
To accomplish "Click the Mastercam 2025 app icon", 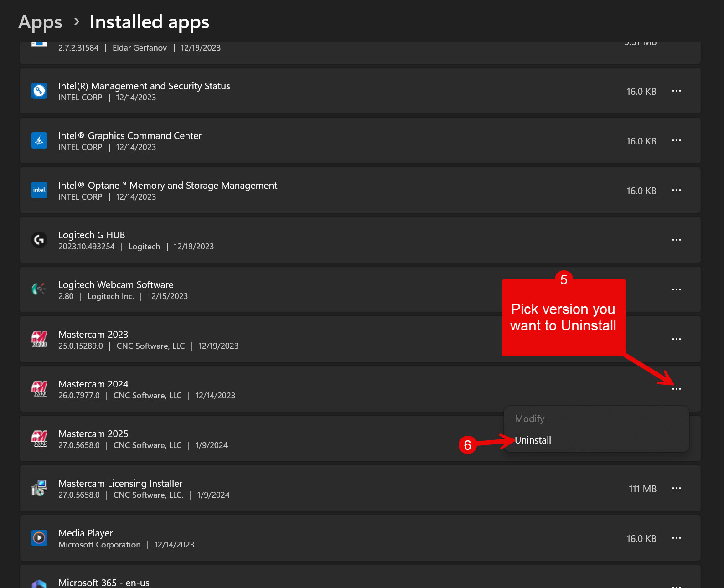I will tap(39, 438).
